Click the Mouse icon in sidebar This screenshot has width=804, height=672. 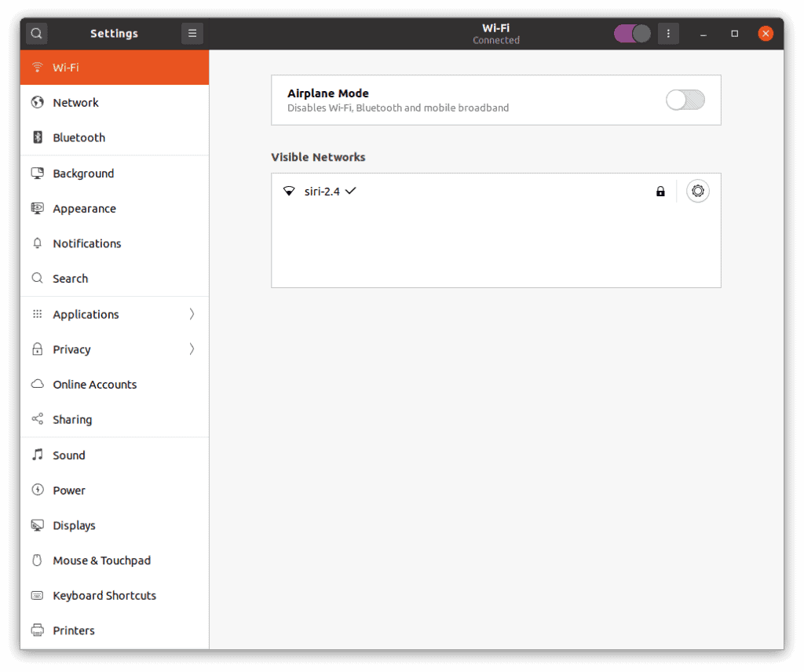pyautogui.click(x=37, y=561)
